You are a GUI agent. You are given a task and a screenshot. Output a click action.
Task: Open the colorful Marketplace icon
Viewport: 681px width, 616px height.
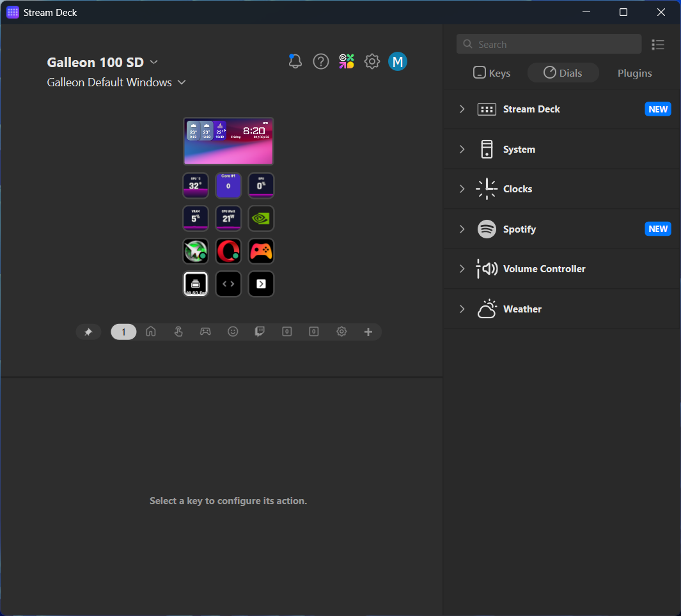tap(346, 61)
